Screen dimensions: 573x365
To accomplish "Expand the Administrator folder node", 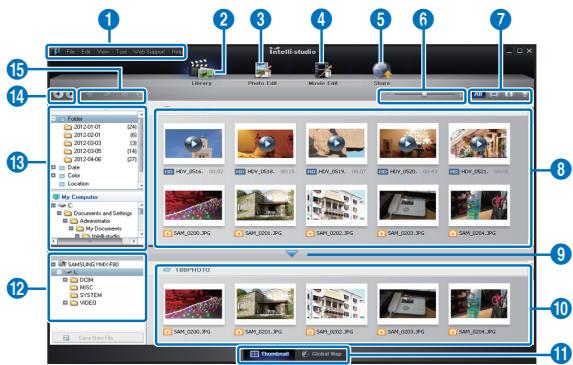I will click(65, 221).
